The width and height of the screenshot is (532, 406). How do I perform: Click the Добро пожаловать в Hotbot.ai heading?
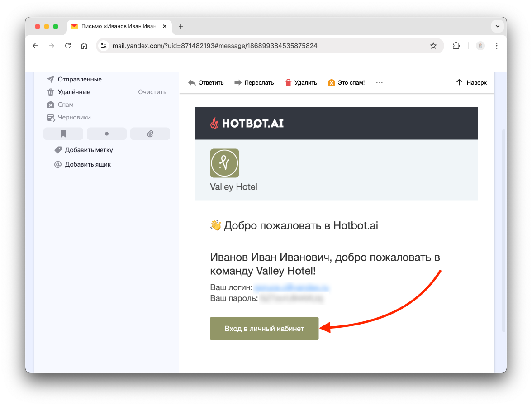(294, 226)
